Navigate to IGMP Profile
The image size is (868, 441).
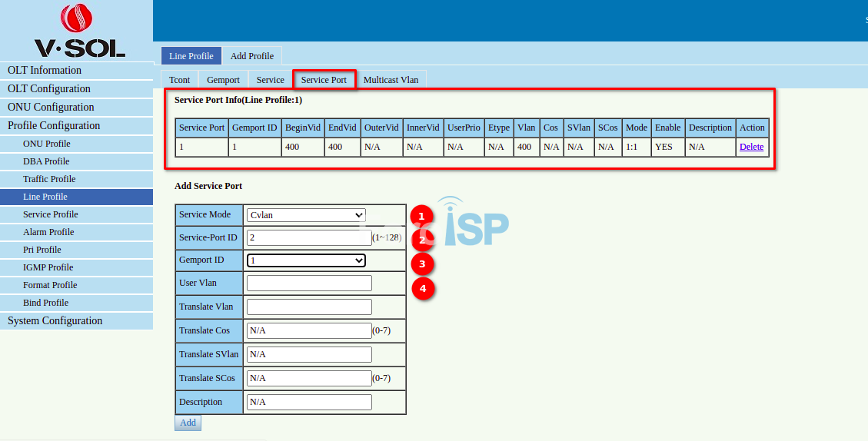[48, 267]
